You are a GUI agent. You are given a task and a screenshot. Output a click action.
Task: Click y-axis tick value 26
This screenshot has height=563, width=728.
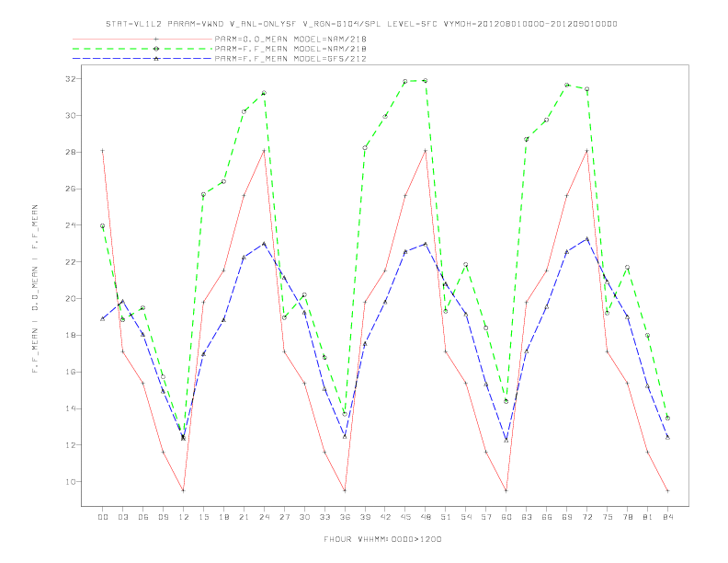click(x=70, y=190)
